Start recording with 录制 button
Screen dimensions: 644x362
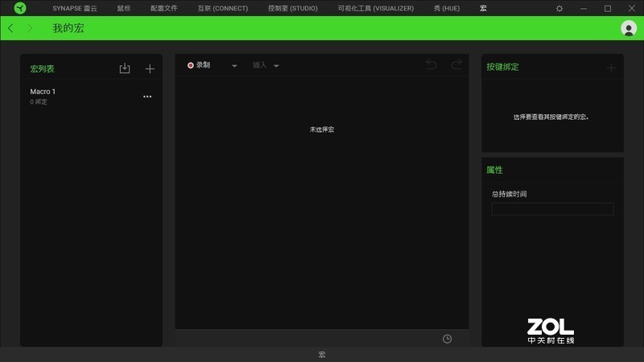point(199,65)
